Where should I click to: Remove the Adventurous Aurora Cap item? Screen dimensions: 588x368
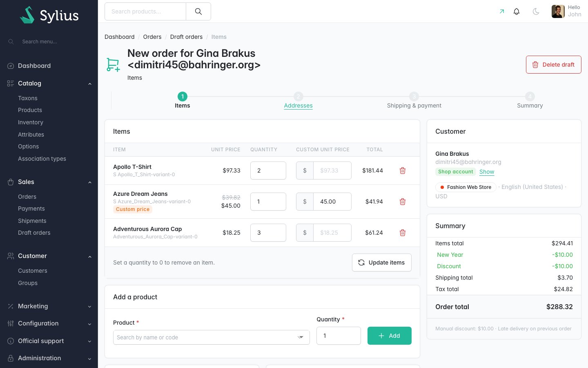[x=403, y=233]
